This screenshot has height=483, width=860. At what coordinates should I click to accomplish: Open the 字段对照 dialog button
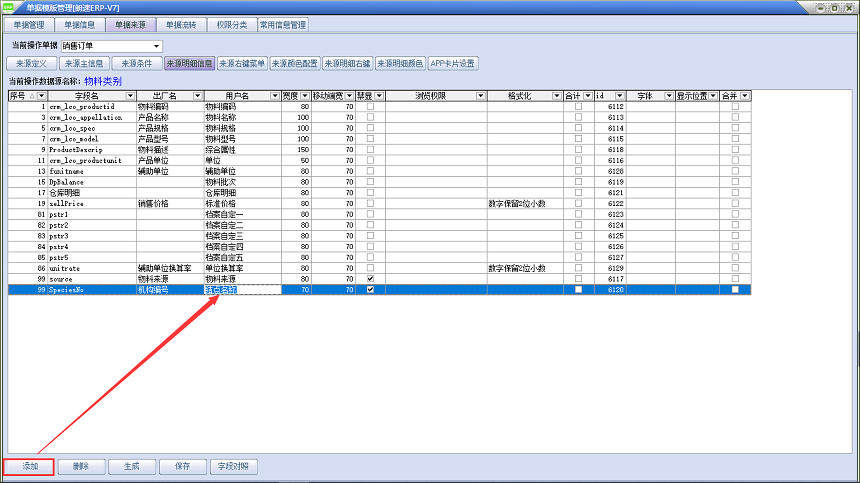(x=234, y=466)
